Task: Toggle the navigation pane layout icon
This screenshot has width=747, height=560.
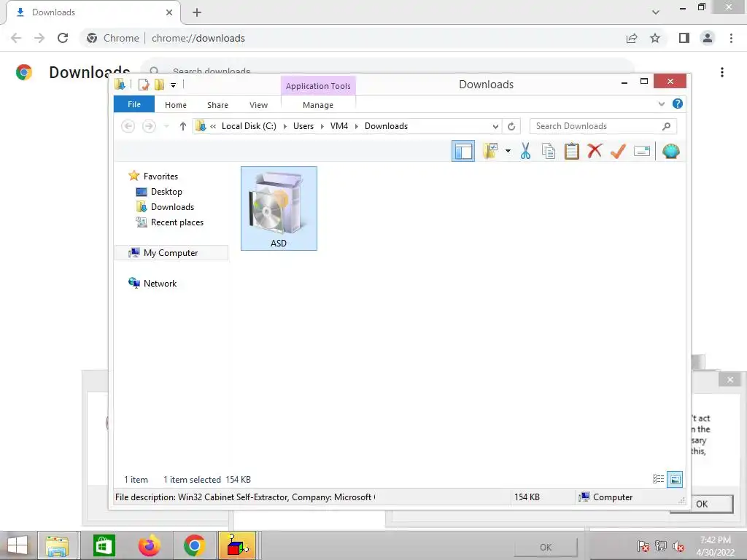Action: (x=463, y=152)
